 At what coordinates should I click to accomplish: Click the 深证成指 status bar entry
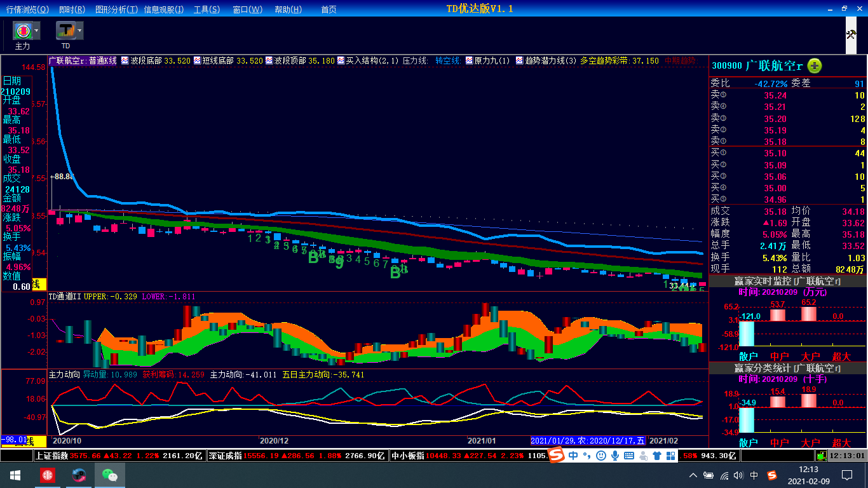click(x=297, y=456)
